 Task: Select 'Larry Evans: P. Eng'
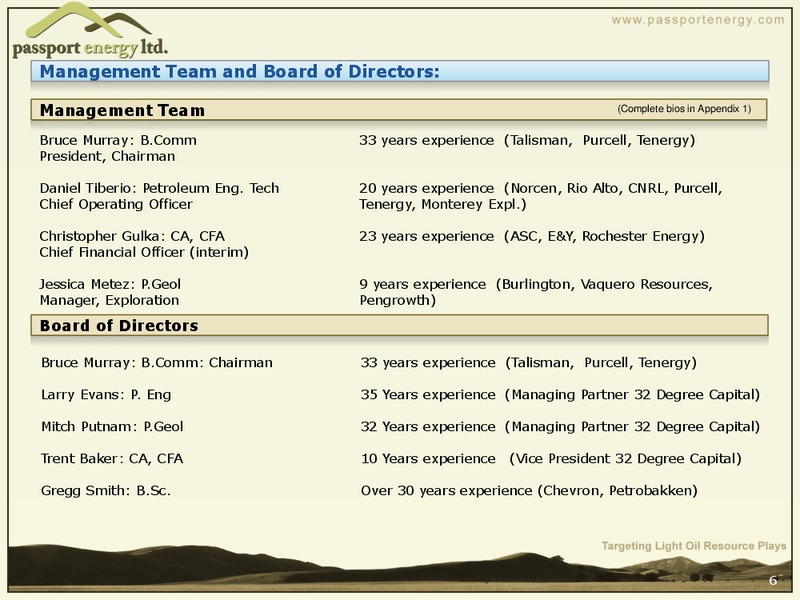tap(106, 395)
